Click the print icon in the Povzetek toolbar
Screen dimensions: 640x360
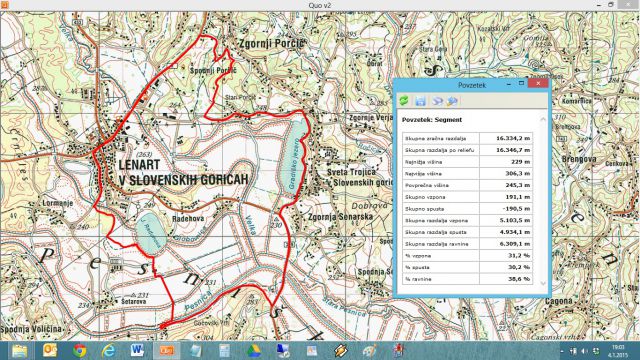[437, 101]
